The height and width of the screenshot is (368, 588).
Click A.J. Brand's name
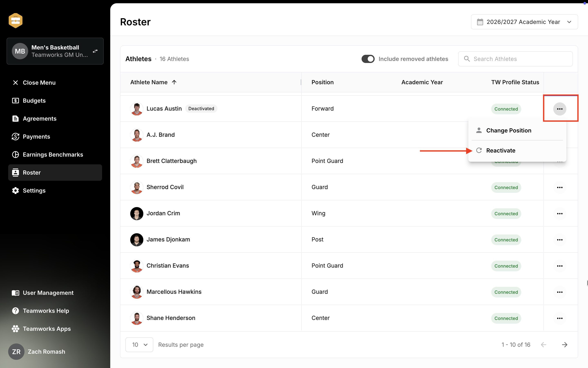tap(161, 135)
